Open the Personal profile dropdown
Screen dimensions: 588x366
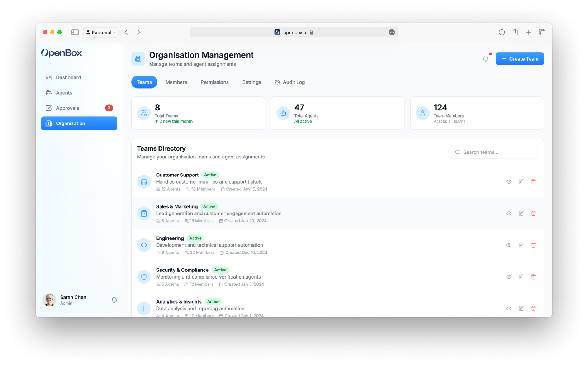coord(101,32)
